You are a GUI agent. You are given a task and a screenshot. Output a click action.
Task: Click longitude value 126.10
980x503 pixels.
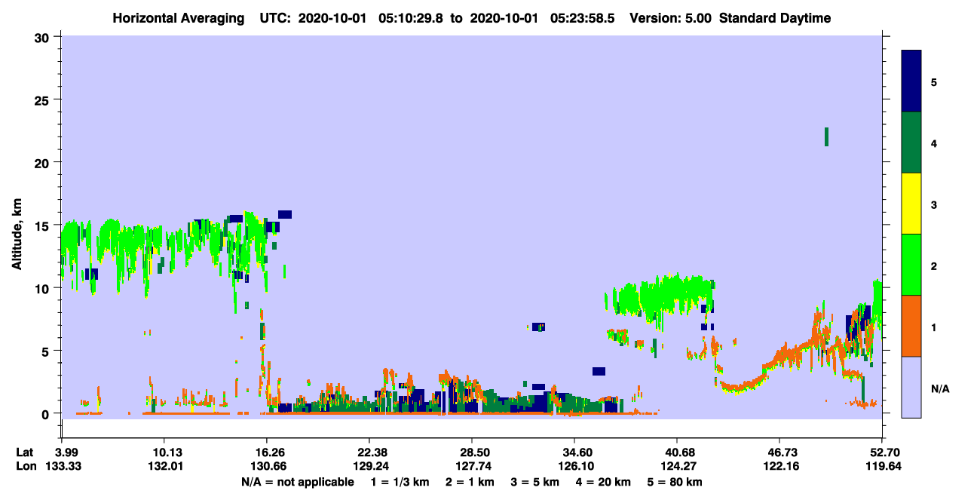click(574, 466)
